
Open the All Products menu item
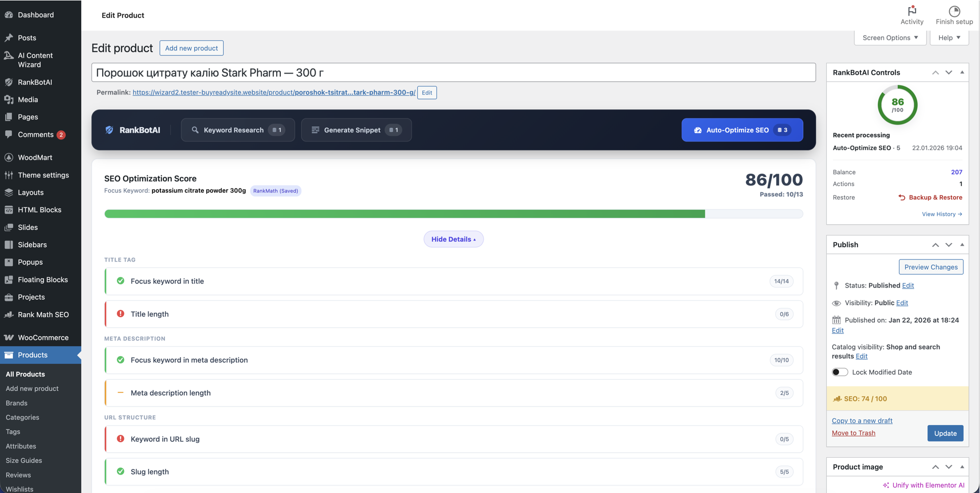(x=25, y=374)
